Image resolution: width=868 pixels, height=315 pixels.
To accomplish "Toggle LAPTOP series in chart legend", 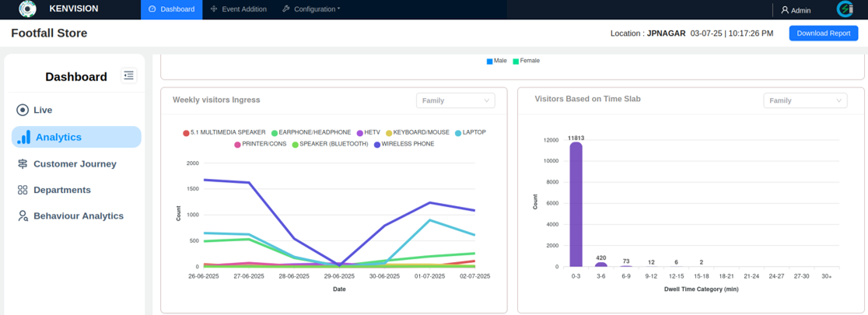I will point(470,133).
